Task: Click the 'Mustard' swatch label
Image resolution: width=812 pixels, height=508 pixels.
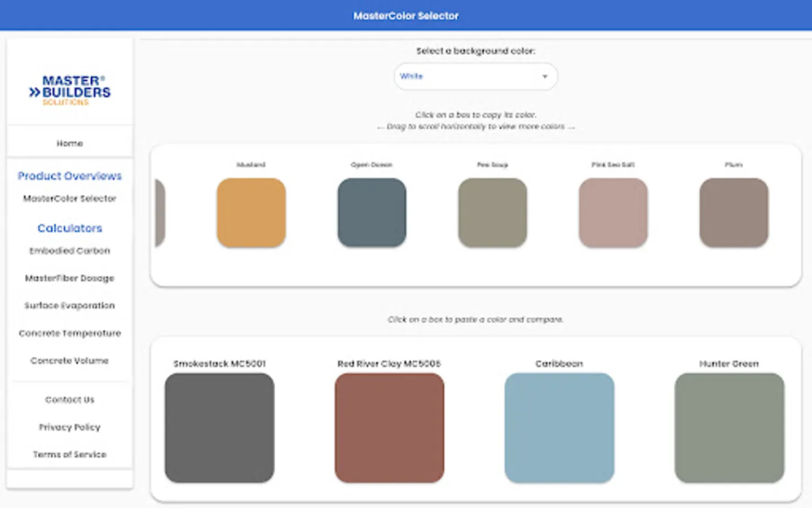Action: click(x=251, y=165)
